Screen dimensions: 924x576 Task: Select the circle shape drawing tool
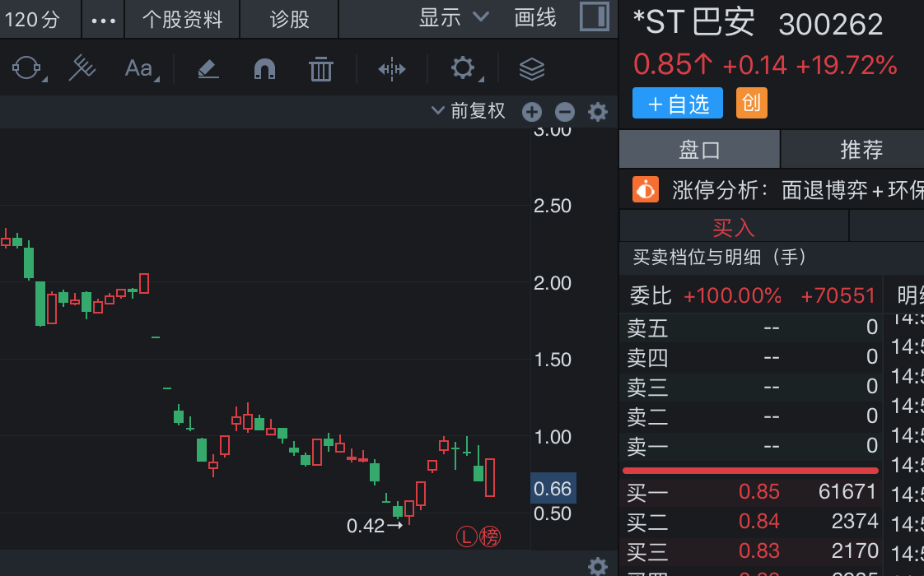pos(26,68)
